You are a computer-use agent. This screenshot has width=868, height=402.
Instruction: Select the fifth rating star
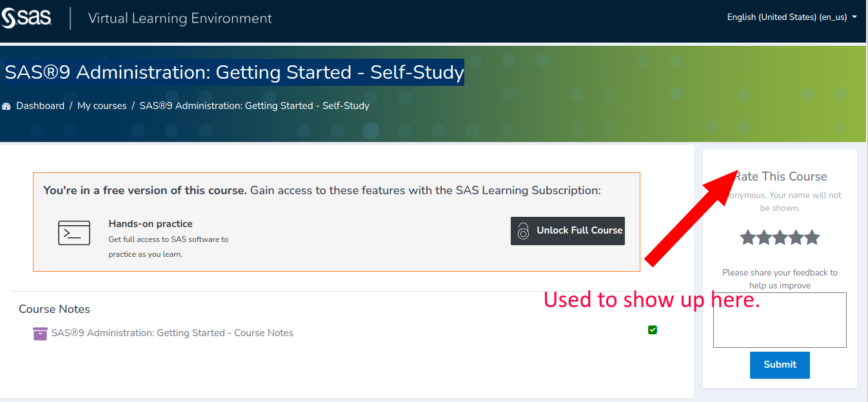(x=812, y=237)
